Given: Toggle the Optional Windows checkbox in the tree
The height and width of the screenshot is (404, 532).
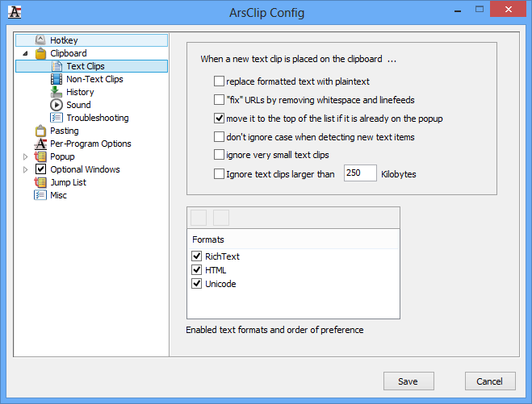Looking at the screenshot, I should [40, 169].
